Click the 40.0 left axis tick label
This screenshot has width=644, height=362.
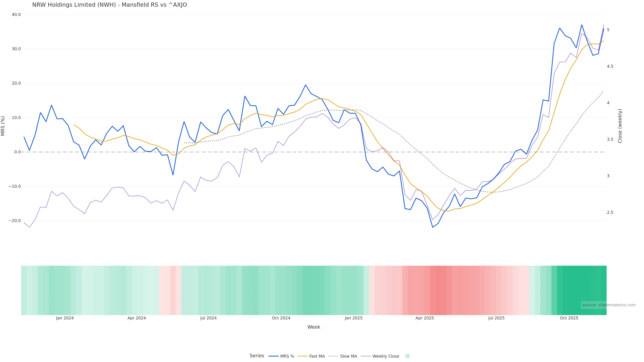pyautogui.click(x=16, y=14)
